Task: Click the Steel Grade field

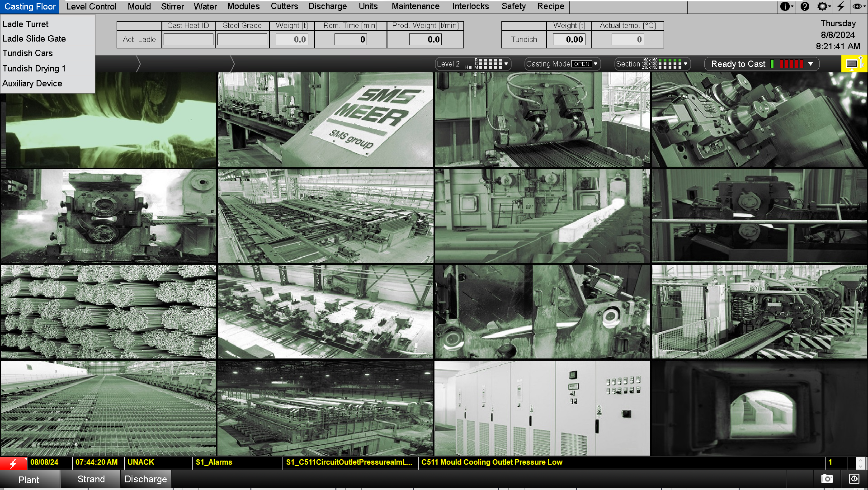Action: 242,39
